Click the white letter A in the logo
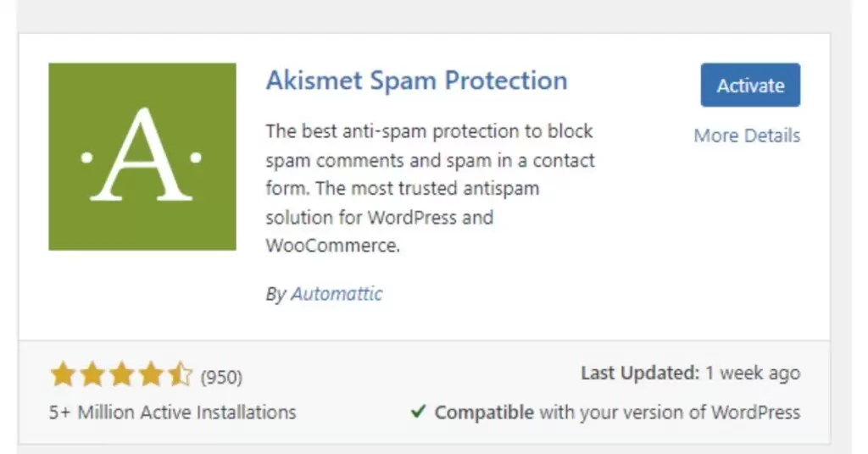The width and height of the screenshot is (868, 454). (142, 154)
